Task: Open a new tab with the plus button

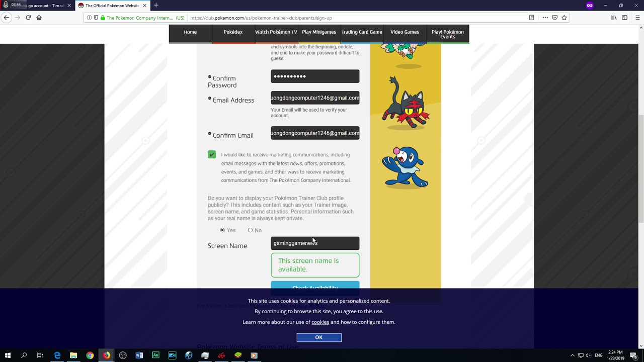Action: (156, 6)
